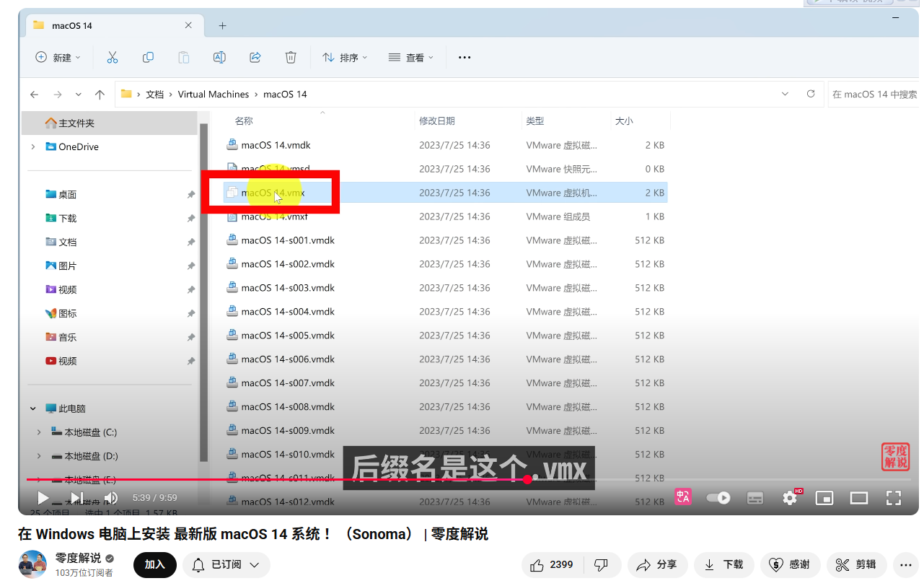
Task: Refresh the macOS 14 folder view
Action: coord(811,94)
